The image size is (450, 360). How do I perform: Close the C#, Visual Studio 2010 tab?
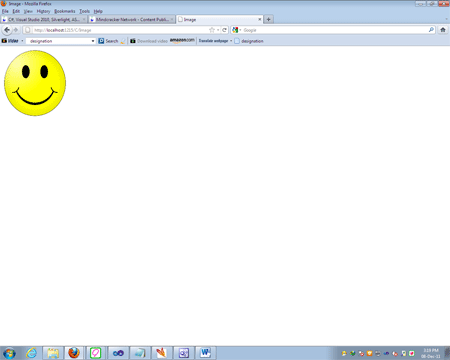[x=84, y=19]
